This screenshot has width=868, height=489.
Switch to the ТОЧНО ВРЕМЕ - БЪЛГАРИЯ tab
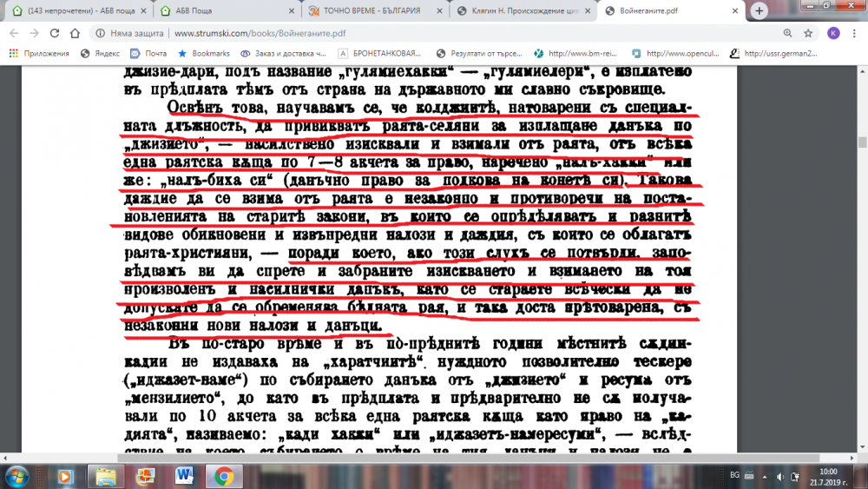(x=373, y=11)
